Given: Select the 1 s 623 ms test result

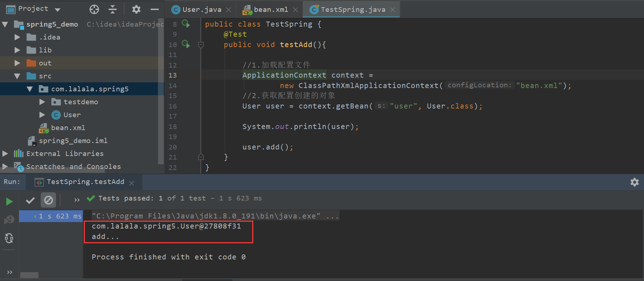Looking at the screenshot, I should pyautogui.click(x=51, y=216).
